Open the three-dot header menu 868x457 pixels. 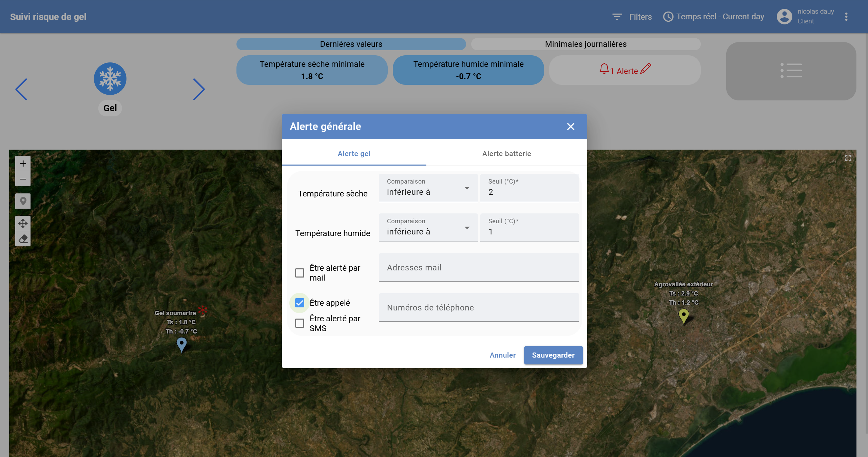pos(846,17)
